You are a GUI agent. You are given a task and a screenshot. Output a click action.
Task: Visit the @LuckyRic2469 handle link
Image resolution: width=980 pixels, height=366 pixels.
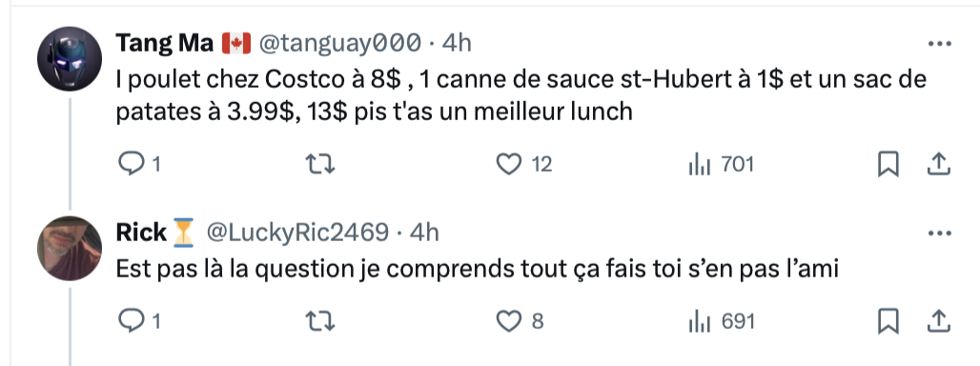tap(297, 233)
